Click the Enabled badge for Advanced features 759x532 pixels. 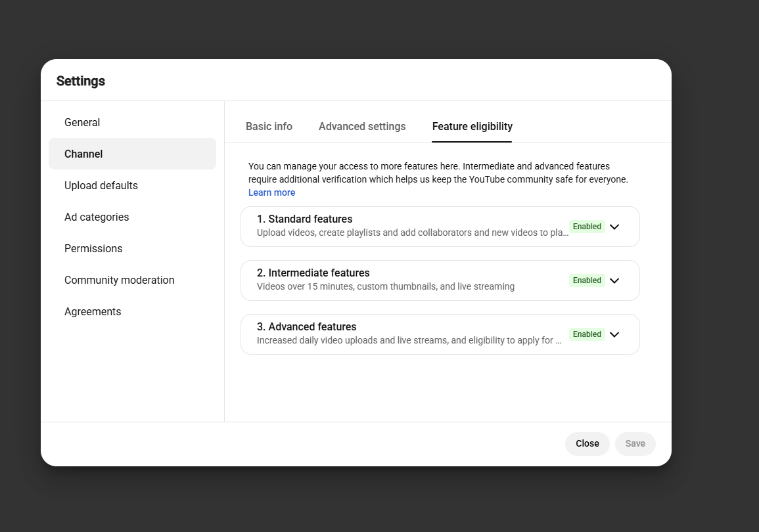(587, 334)
